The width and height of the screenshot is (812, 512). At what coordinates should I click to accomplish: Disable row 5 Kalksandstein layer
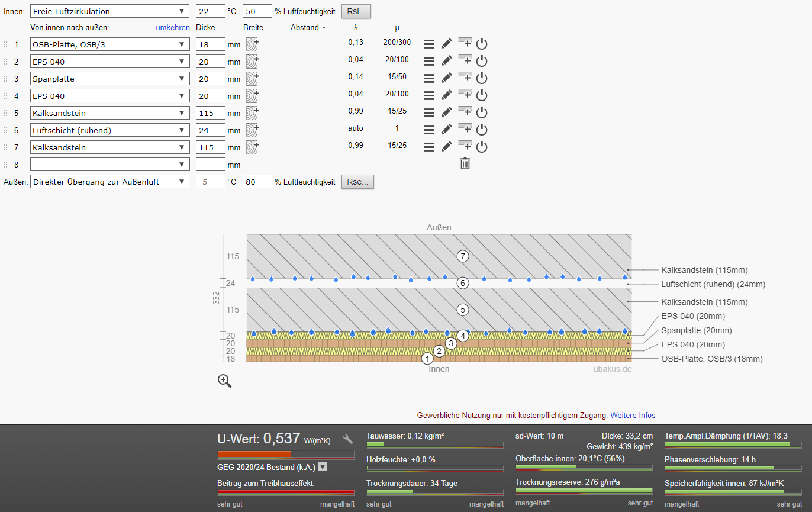click(x=482, y=112)
